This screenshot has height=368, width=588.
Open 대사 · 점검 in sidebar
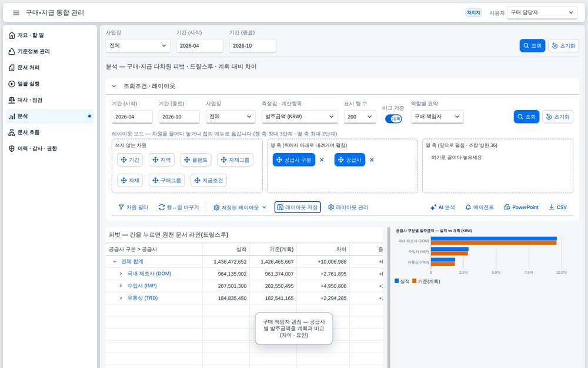(49, 100)
